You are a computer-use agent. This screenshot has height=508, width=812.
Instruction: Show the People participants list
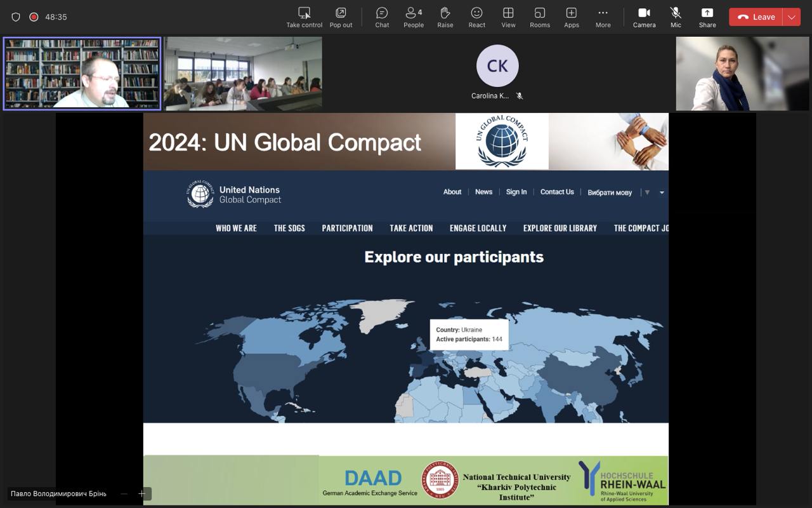click(414, 17)
